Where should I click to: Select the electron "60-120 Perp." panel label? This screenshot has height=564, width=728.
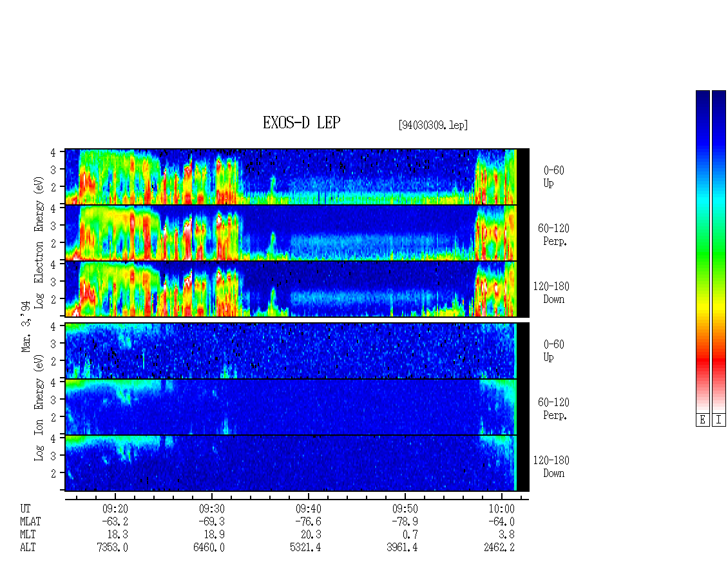[553, 235]
